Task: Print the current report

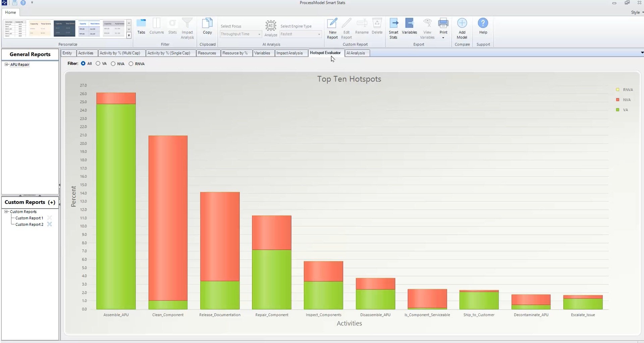Action: pyautogui.click(x=443, y=26)
